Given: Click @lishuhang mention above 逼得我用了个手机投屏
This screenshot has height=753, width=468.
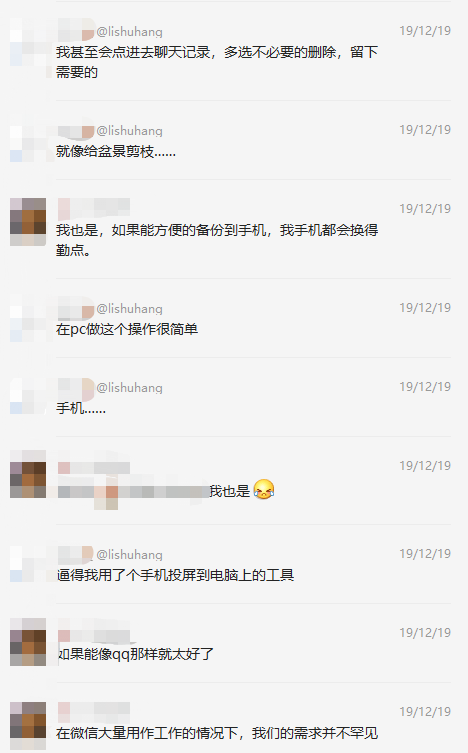Looking at the screenshot, I should pos(130,555).
